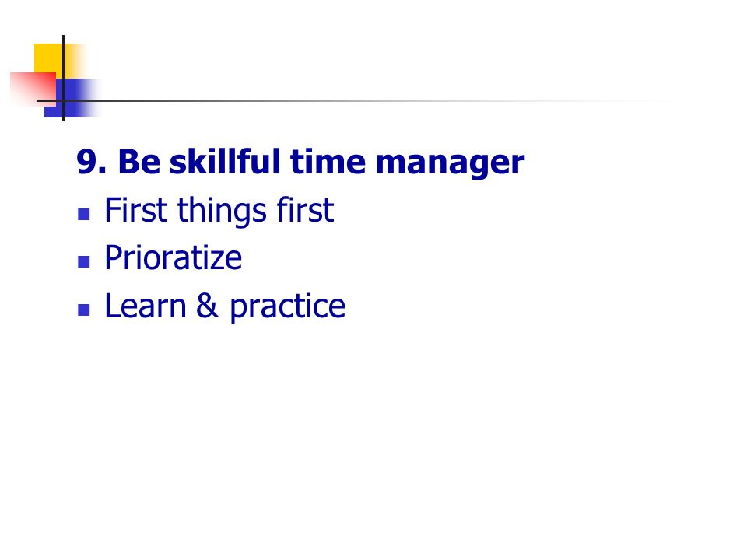
Task: Click the word "practice" in last bullet
Action: tap(288, 308)
